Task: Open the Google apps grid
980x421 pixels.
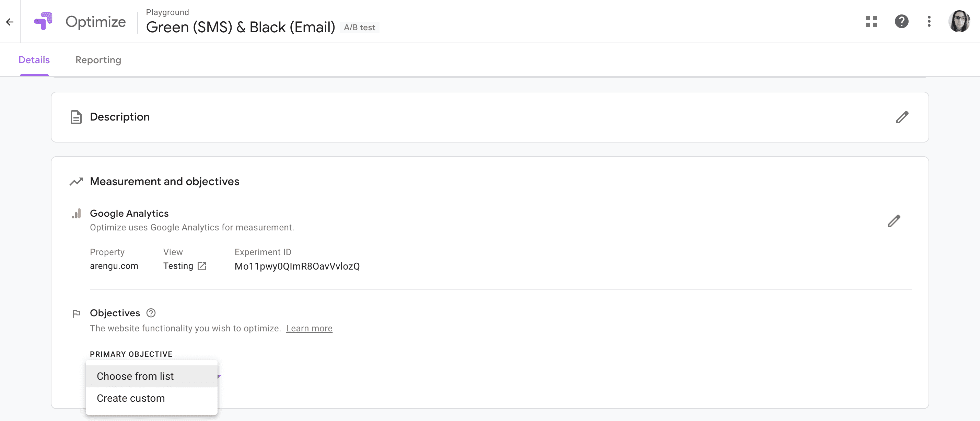Action: 871,21
